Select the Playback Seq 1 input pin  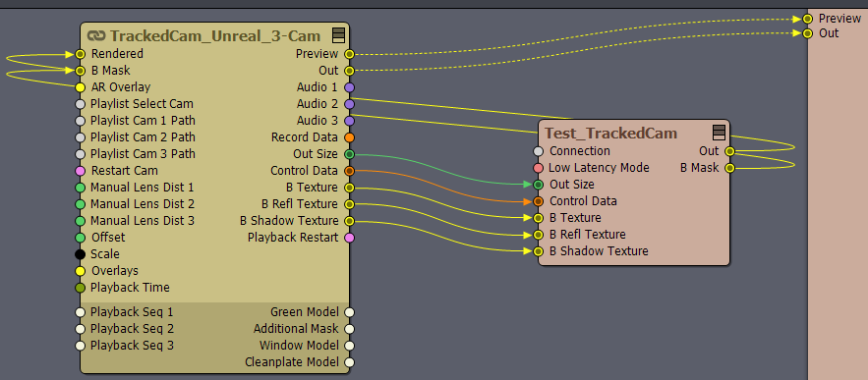81,312
